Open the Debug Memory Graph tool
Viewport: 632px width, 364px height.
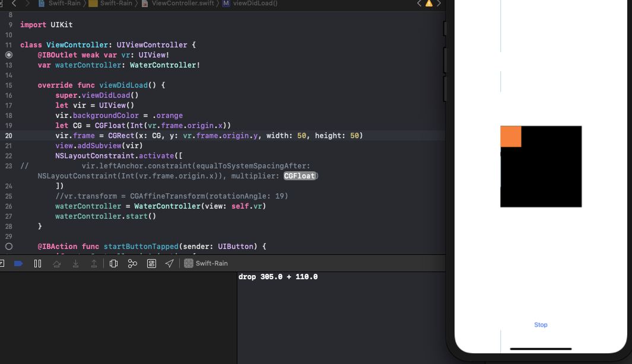tap(132, 263)
